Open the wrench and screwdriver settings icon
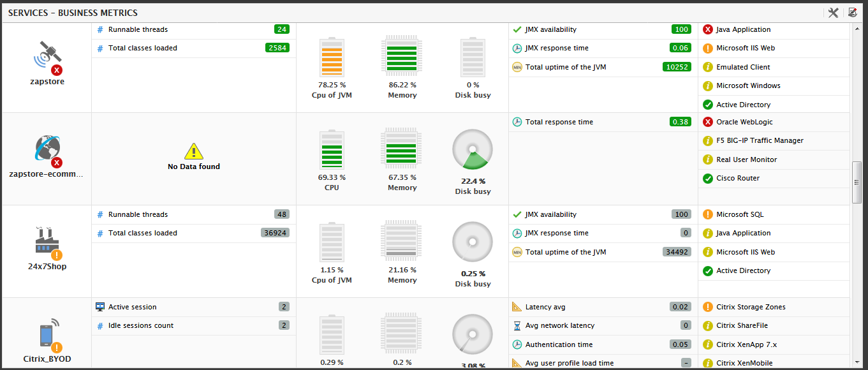 pos(833,13)
